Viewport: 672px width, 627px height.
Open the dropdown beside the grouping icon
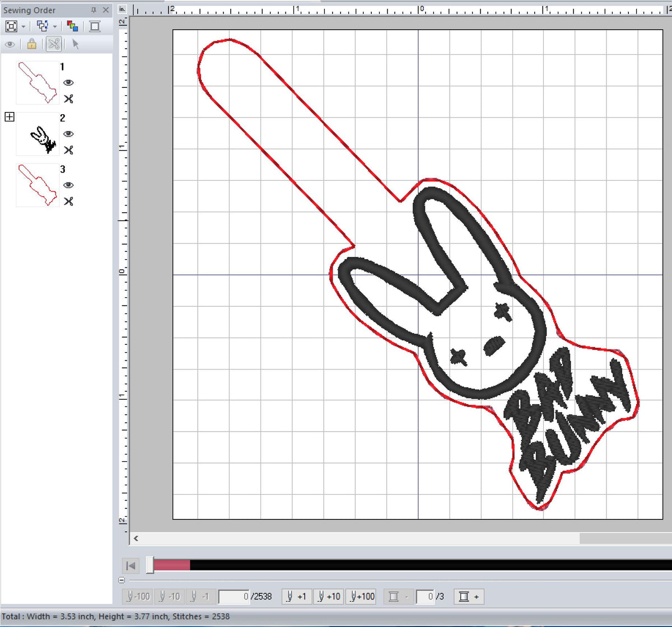(x=54, y=26)
